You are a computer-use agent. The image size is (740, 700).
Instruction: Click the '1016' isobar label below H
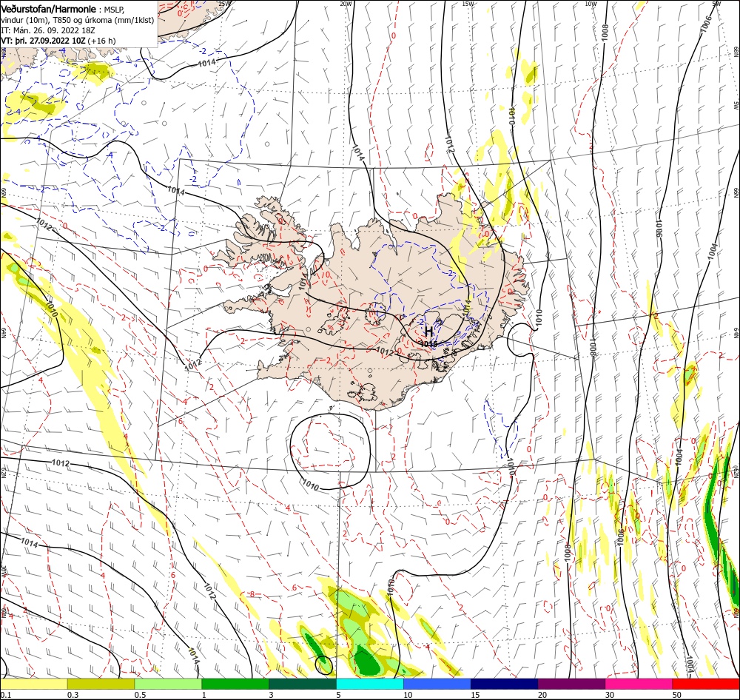[428, 344]
